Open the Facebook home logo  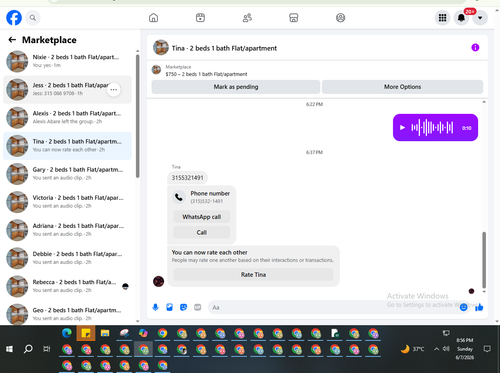(x=14, y=18)
